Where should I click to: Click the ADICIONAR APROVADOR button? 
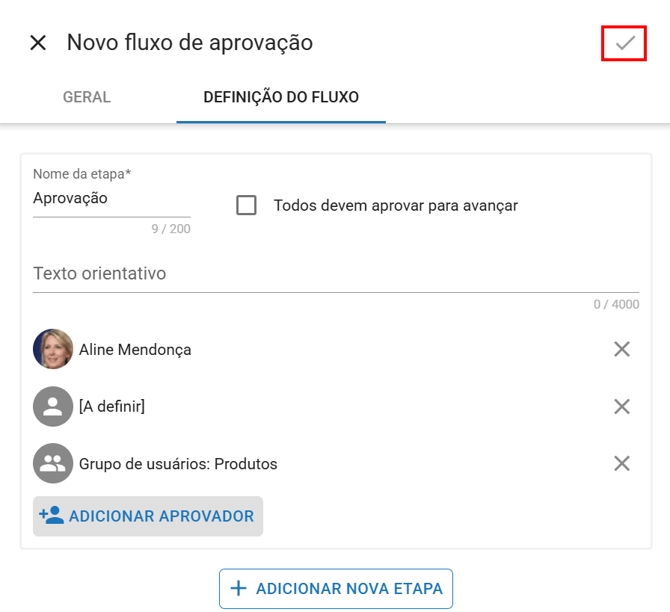[148, 516]
